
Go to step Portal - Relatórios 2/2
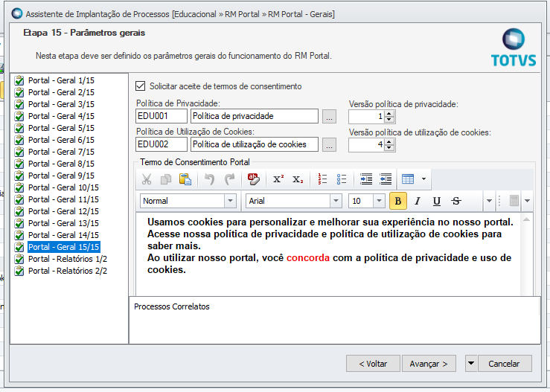coord(68,271)
